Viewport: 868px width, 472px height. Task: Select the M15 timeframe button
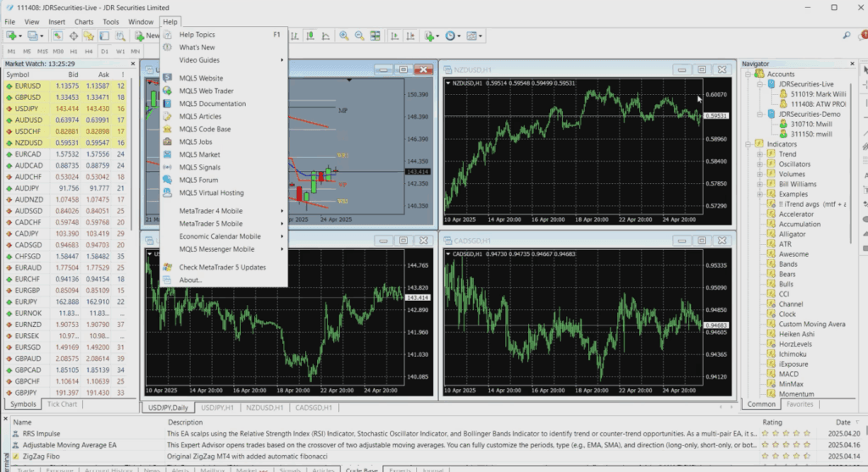coord(42,52)
